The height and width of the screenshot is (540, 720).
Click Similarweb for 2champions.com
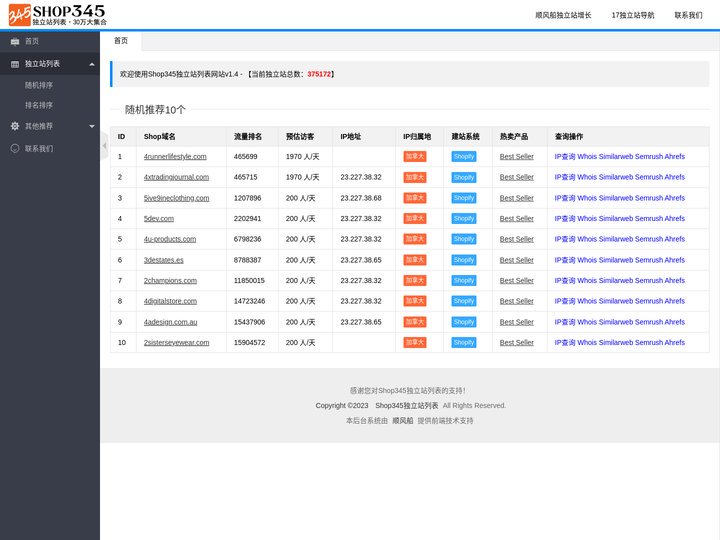click(616, 281)
